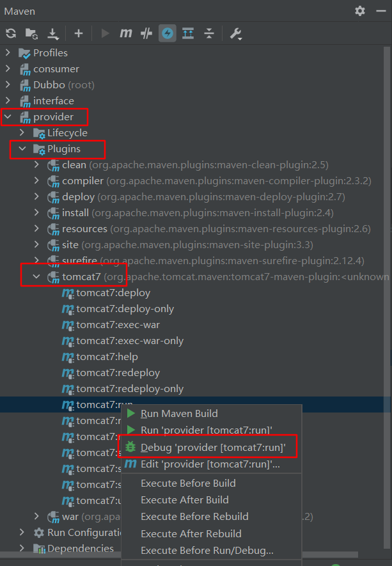The width and height of the screenshot is (392, 566).
Task: Click the tomcat7 plugin icon
Action: click(54, 277)
